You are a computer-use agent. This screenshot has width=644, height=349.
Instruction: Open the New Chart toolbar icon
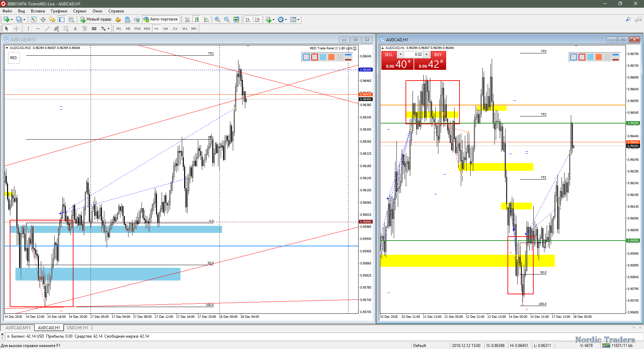click(6, 19)
